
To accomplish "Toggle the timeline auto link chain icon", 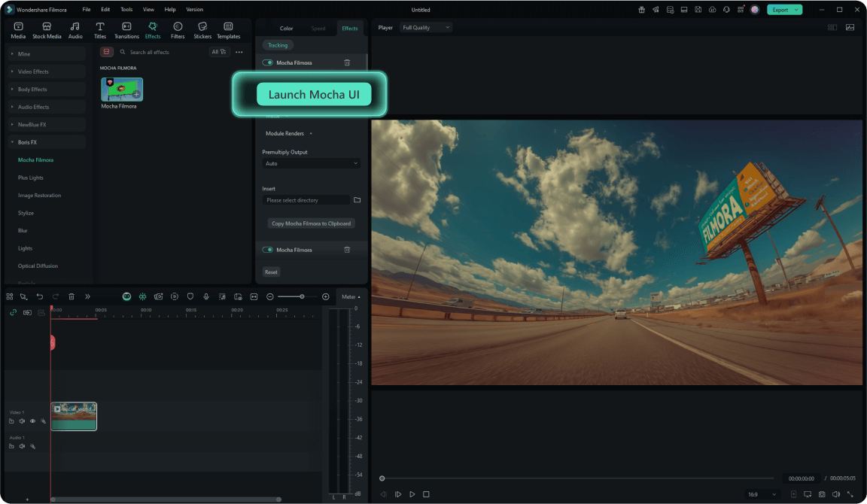I will [14, 312].
